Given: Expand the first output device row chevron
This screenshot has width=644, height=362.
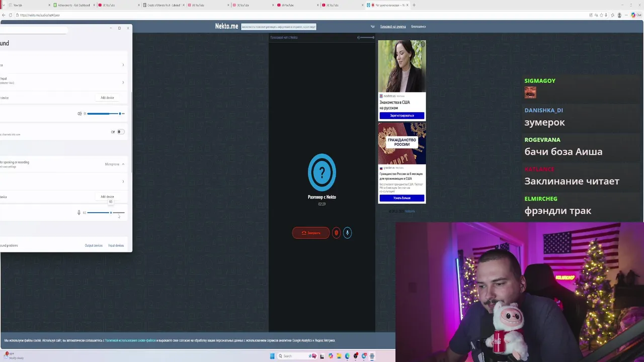Looking at the screenshot, I should click(123, 65).
